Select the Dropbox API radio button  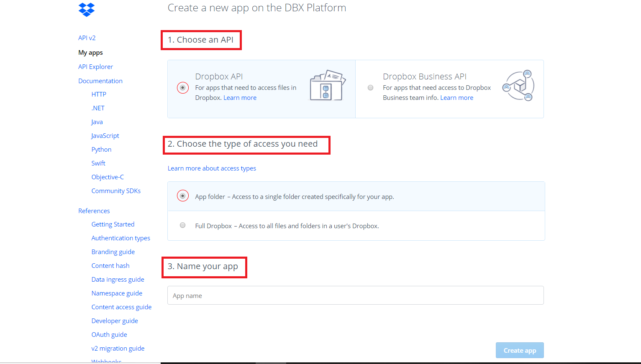183,88
